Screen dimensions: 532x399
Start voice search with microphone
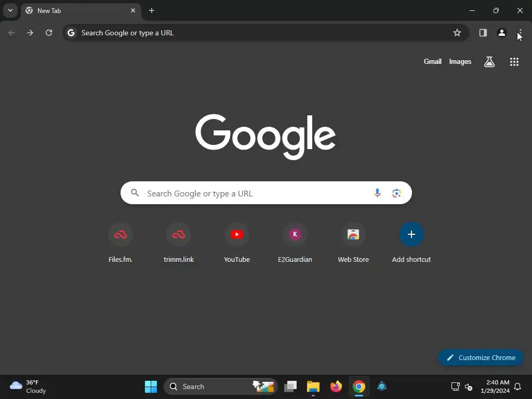click(x=377, y=193)
